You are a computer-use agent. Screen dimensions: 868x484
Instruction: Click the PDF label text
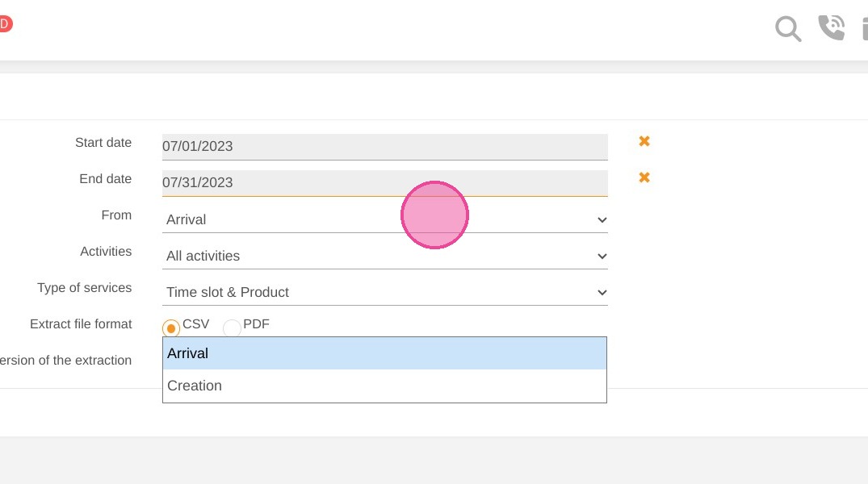(256, 324)
